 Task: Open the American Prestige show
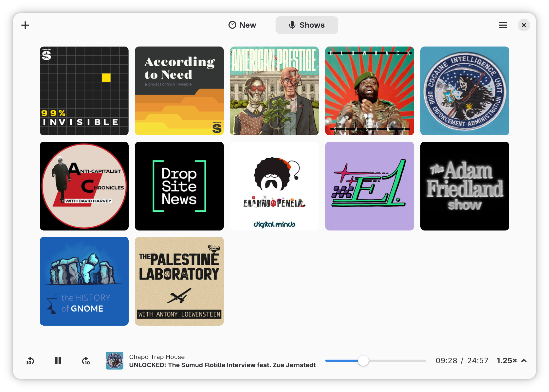(274, 91)
